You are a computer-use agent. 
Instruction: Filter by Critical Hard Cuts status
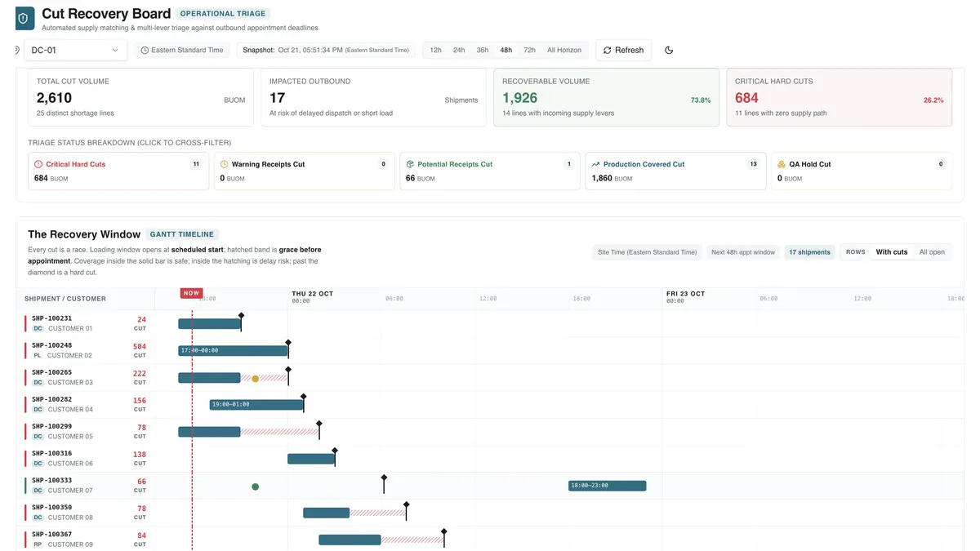tap(118, 171)
